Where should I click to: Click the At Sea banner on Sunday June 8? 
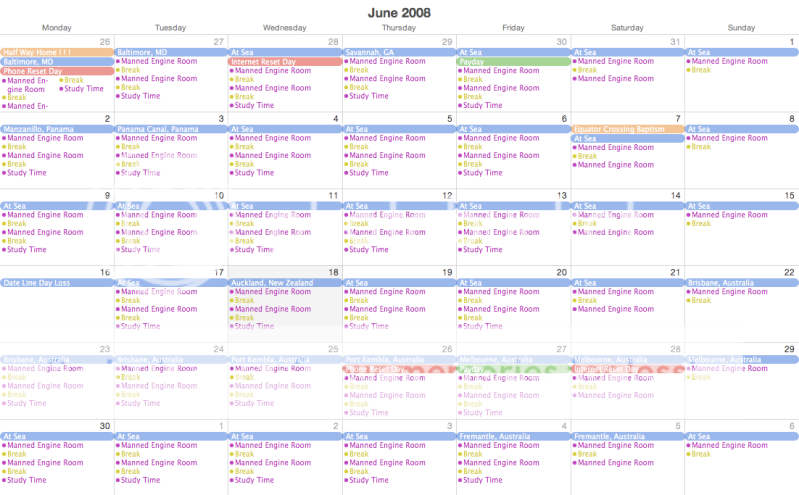[x=741, y=129]
